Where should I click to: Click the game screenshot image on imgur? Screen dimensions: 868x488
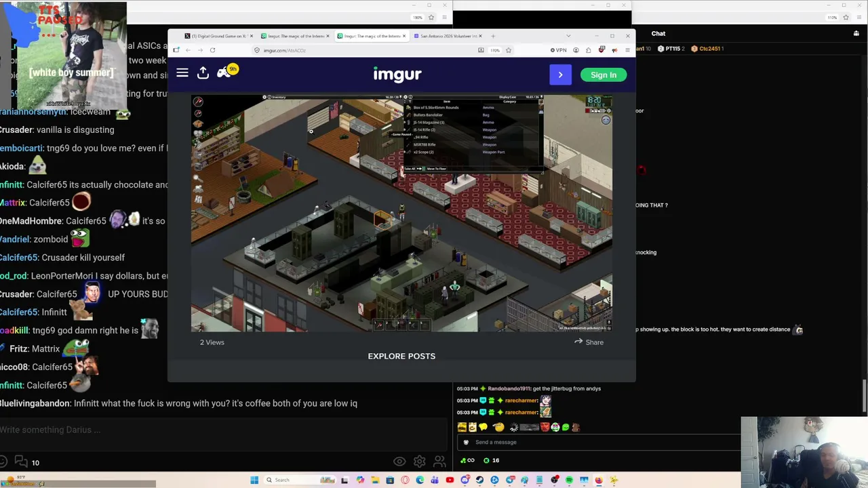[x=401, y=213]
